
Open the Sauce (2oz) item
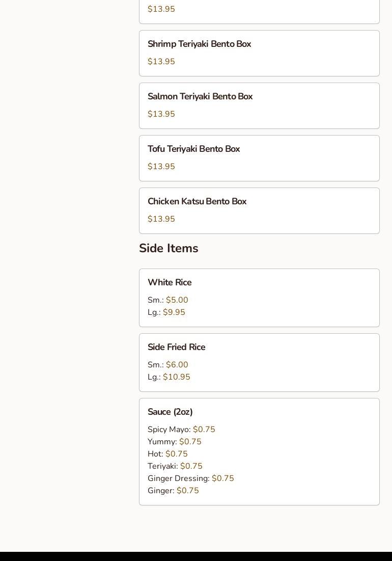tap(259, 451)
